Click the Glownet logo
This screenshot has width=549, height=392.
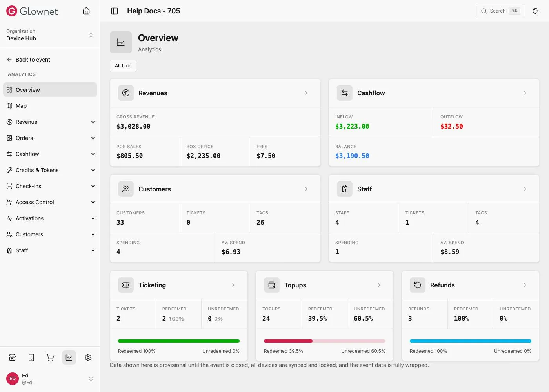click(32, 11)
